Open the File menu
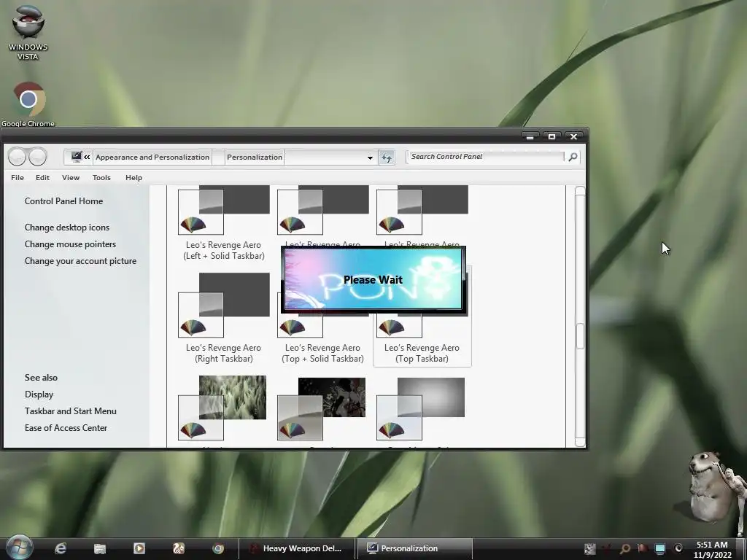 coord(18,178)
